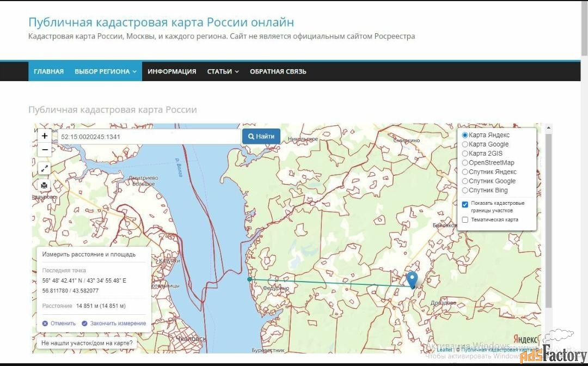This screenshot has width=588, height=366.
Task: Click the blue location marker pin
Action: coord(412,279)
